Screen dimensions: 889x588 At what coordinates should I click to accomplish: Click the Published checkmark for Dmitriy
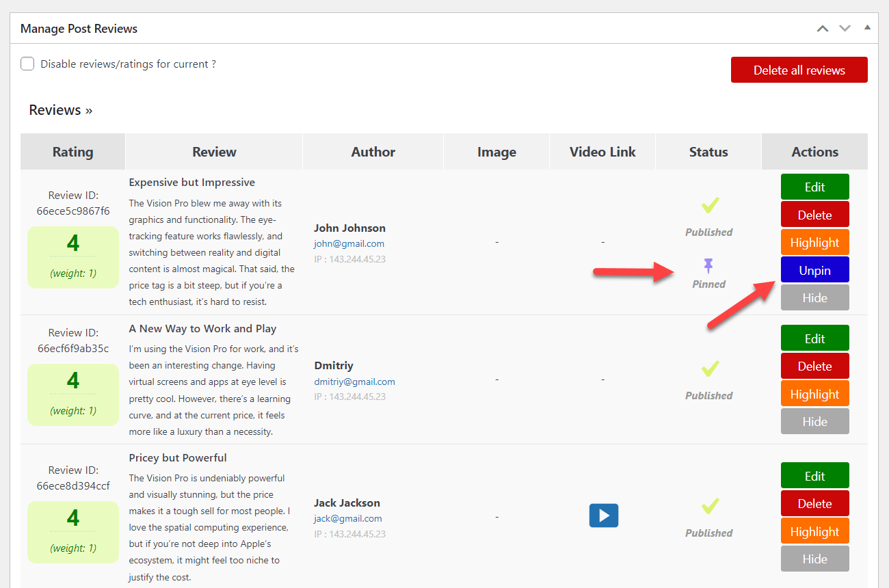click(x=710, y=369)
